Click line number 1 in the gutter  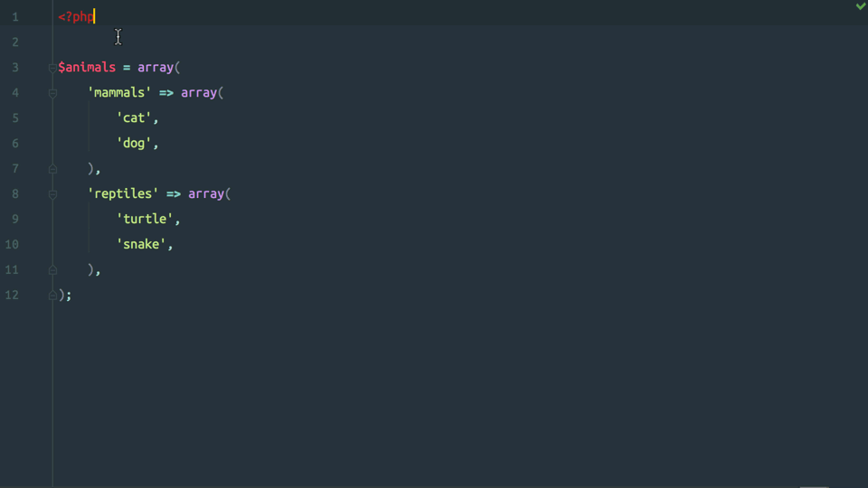click(x=15, y=17)
